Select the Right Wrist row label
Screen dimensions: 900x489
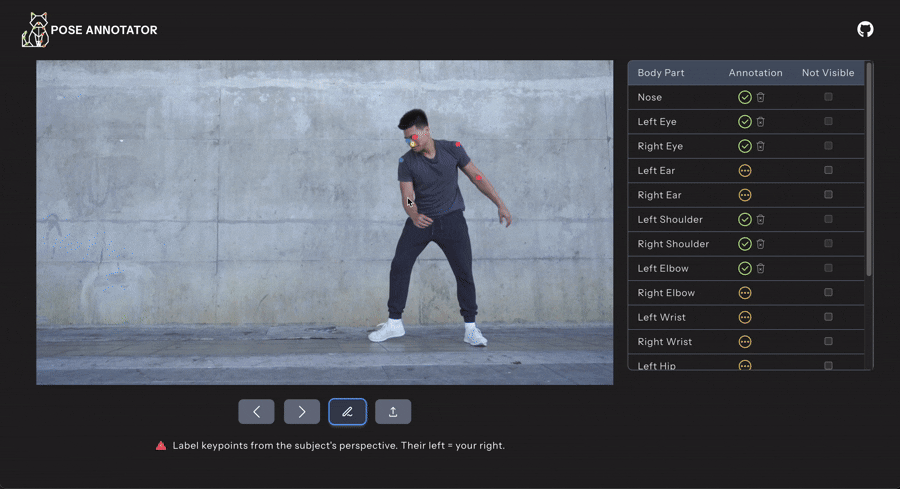665,341
